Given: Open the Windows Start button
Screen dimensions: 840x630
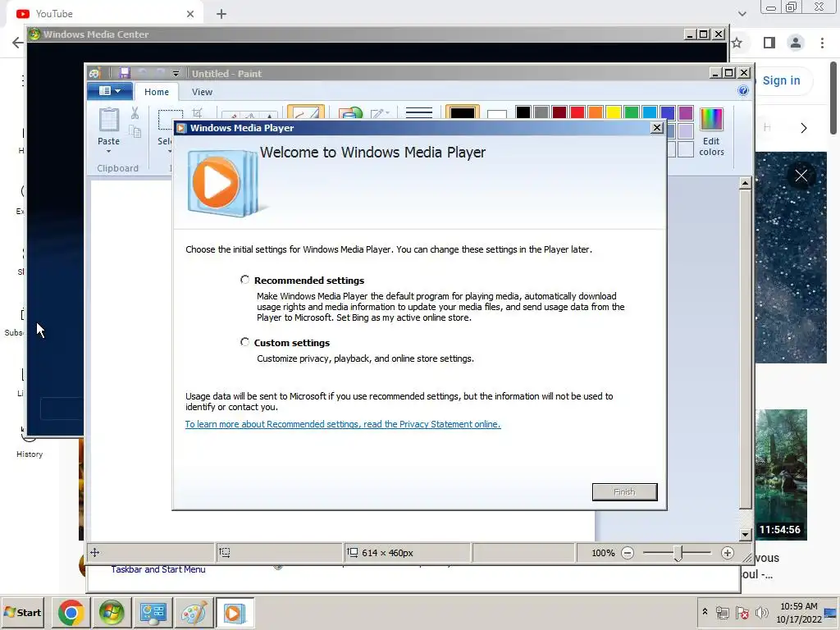Looking at the screenshot, I should tap(23, 612).
